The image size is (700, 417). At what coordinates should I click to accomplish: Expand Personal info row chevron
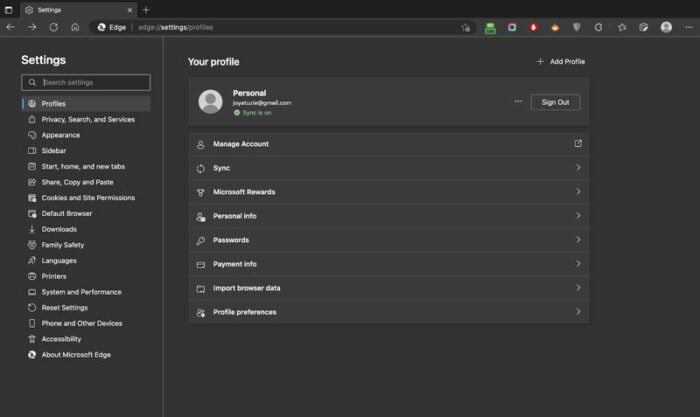[578, 216]
